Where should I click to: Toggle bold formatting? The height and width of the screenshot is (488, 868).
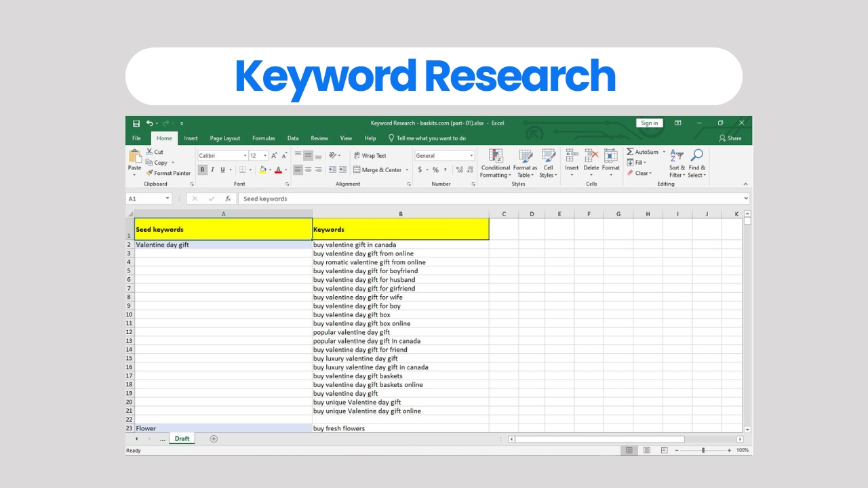[202, 169]
